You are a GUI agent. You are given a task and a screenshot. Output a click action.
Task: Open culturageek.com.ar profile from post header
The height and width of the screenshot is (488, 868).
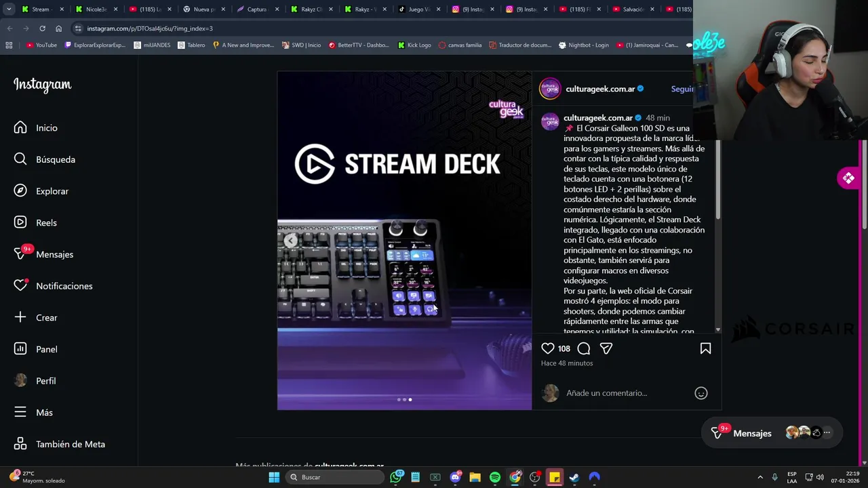click(600, 89)
